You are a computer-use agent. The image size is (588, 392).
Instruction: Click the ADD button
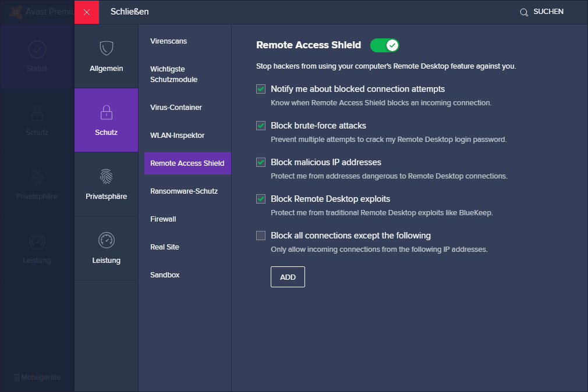(288, 277)
